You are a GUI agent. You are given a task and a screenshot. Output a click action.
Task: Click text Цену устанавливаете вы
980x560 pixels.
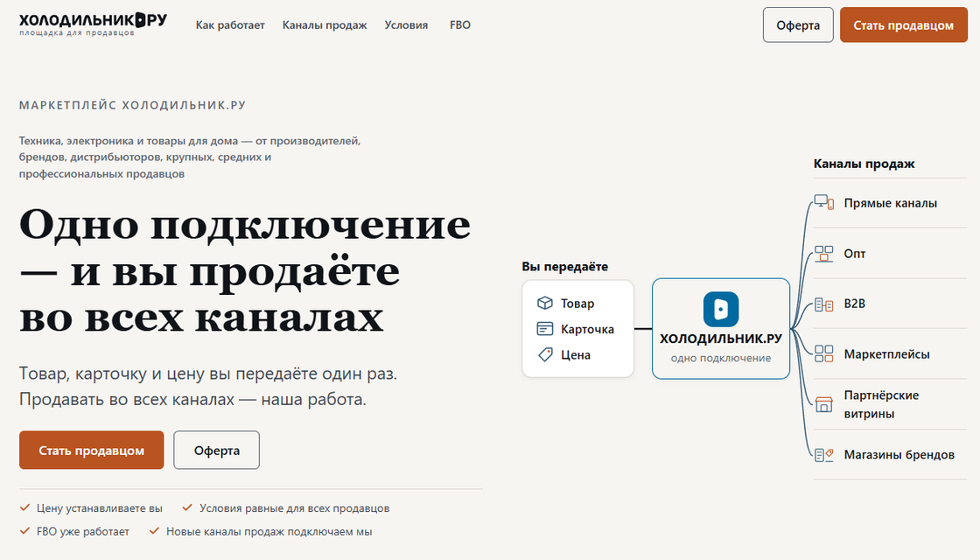(100, 508)
